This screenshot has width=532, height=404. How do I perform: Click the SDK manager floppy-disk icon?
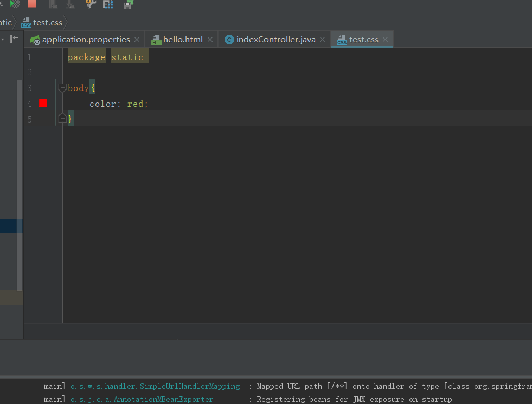129,4
